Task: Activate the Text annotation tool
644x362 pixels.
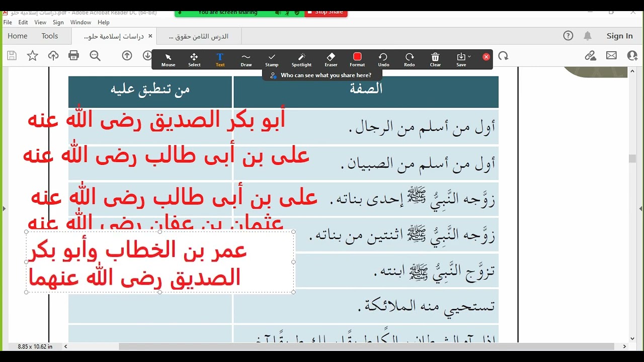Action: (x=220, y=60)
